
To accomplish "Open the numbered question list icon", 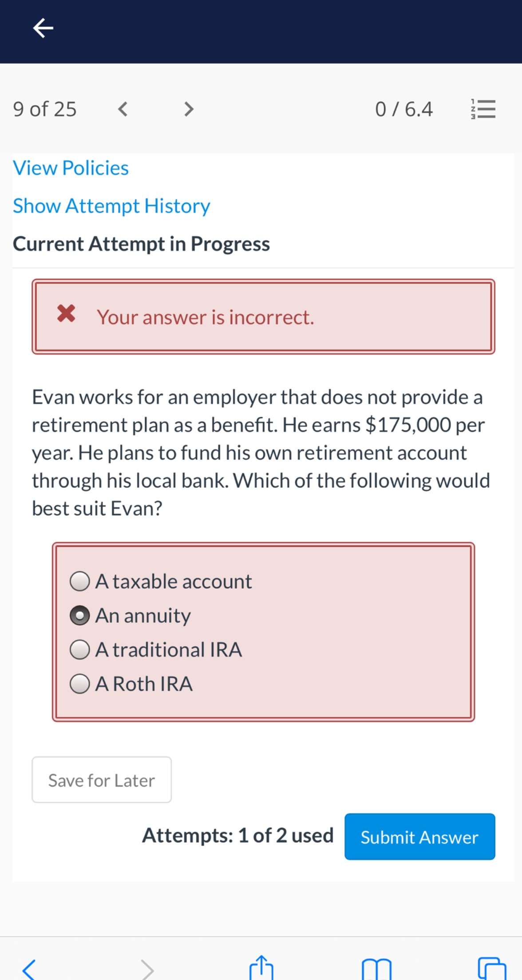I will click(483, 108).
